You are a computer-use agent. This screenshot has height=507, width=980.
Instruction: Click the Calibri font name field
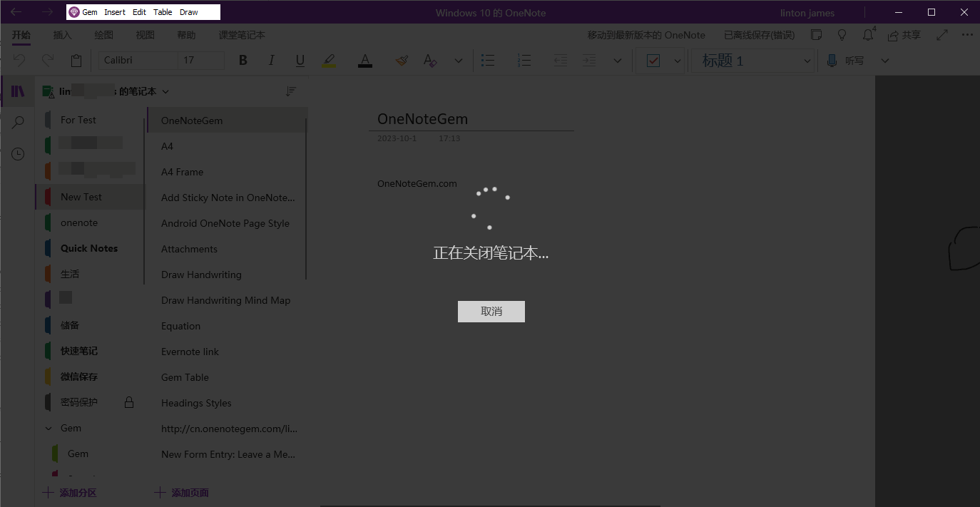pyautogui.click(x=137, y=61)
